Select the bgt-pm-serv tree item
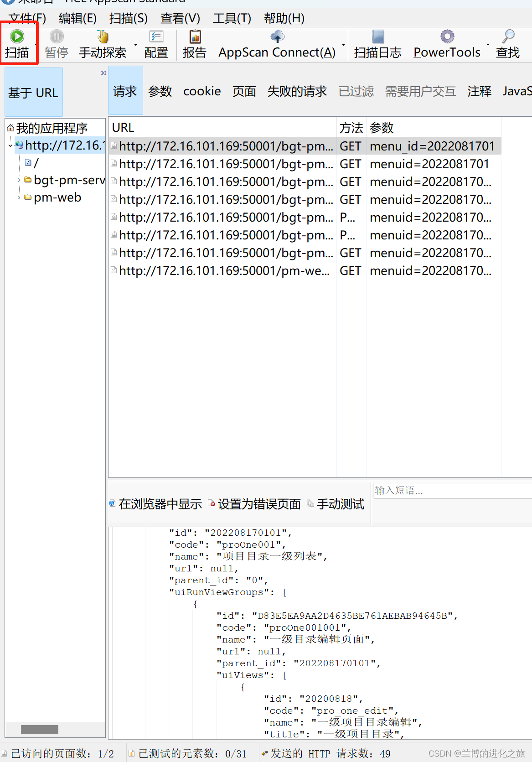Image resolution: width=532 pixels, height=762 pixels. pyautogui.click(x=69, y=180)
